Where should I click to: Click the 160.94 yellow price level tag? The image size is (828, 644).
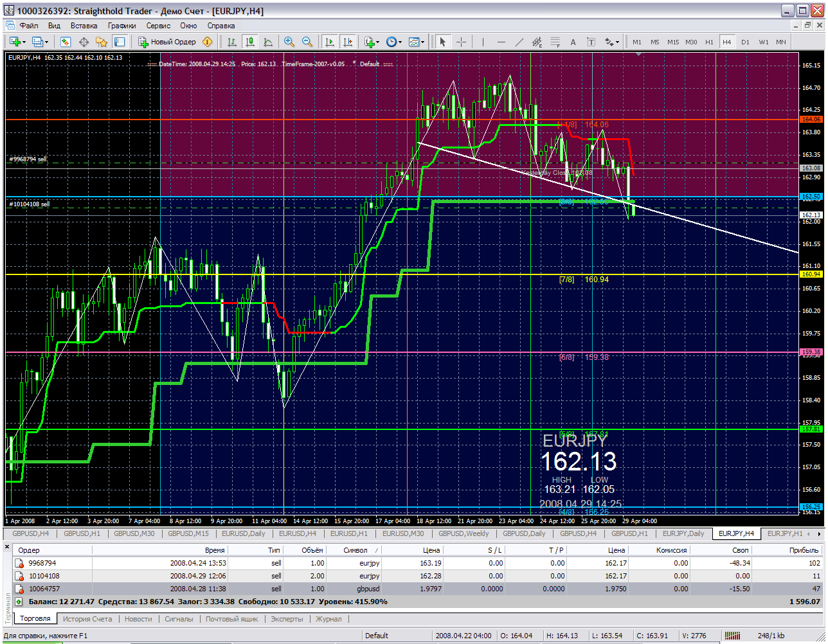tap(811, 274)
